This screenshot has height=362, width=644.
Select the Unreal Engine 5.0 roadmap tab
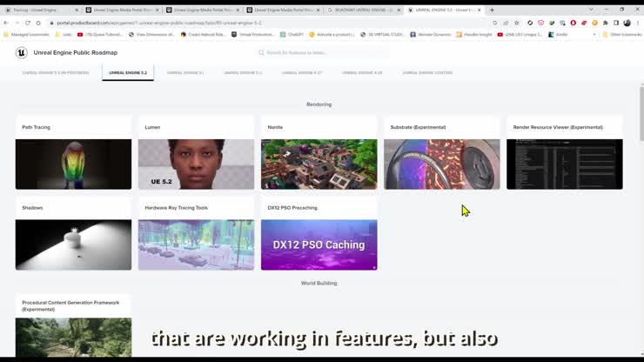[243, 73]
